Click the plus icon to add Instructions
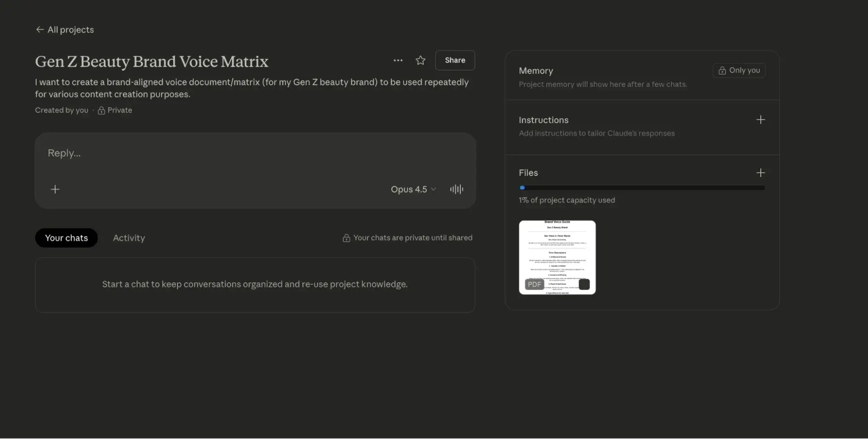The image size is (868, 439). [761, 119]
